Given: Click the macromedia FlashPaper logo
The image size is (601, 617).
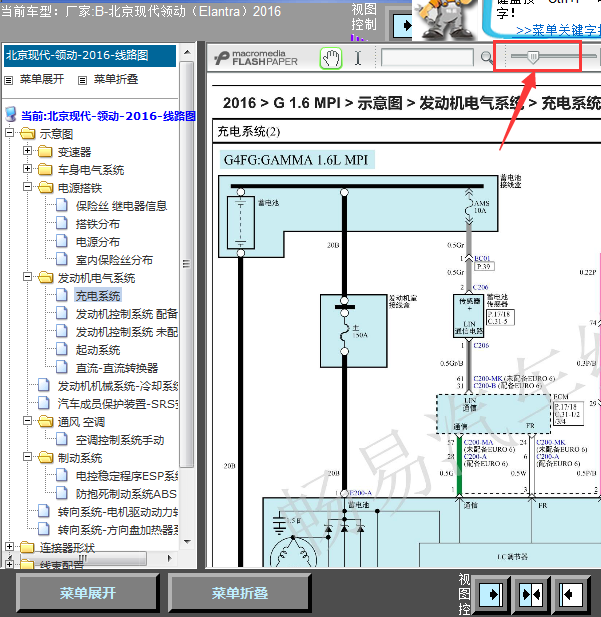Looking at the screenshot, I should coord(256,58).
